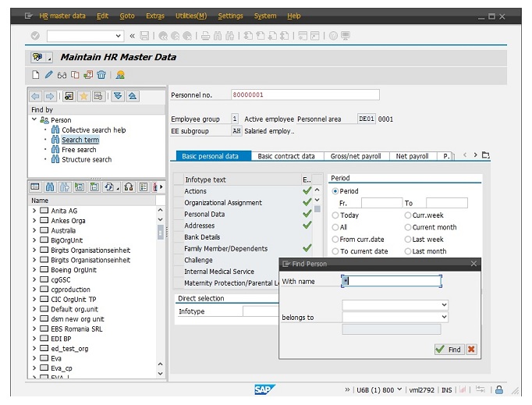Select the Period radio button

click(x=335, y=191)
